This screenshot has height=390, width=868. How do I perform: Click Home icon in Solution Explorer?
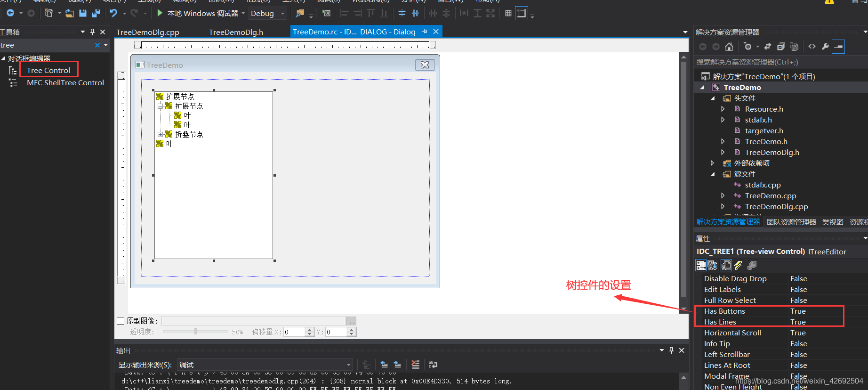click(729, 47)
